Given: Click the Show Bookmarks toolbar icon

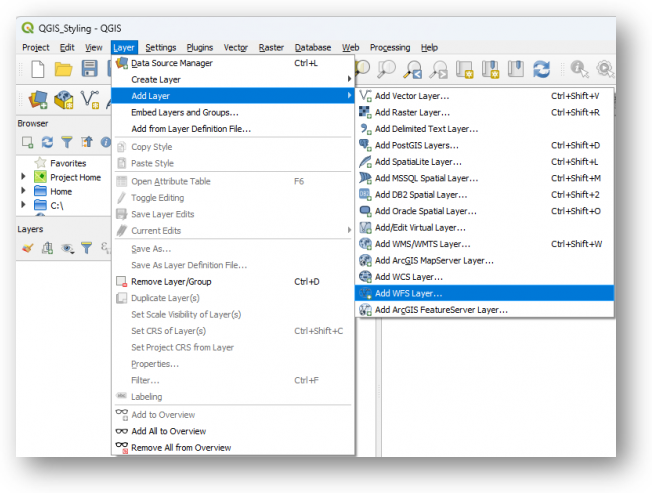Looking at the screenshot, I should point(516,69).
